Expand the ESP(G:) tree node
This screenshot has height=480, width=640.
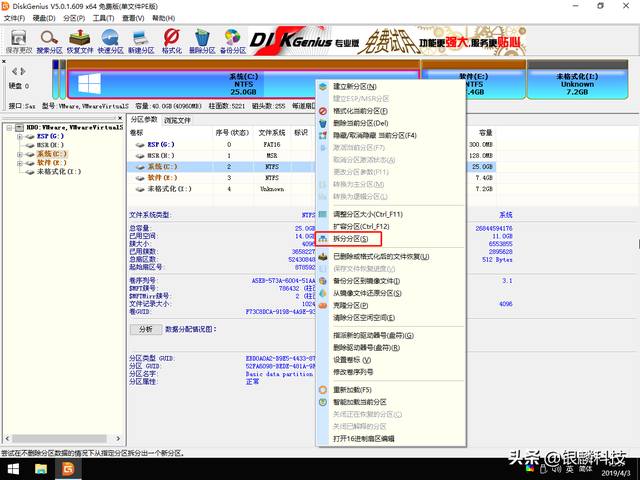20,137
